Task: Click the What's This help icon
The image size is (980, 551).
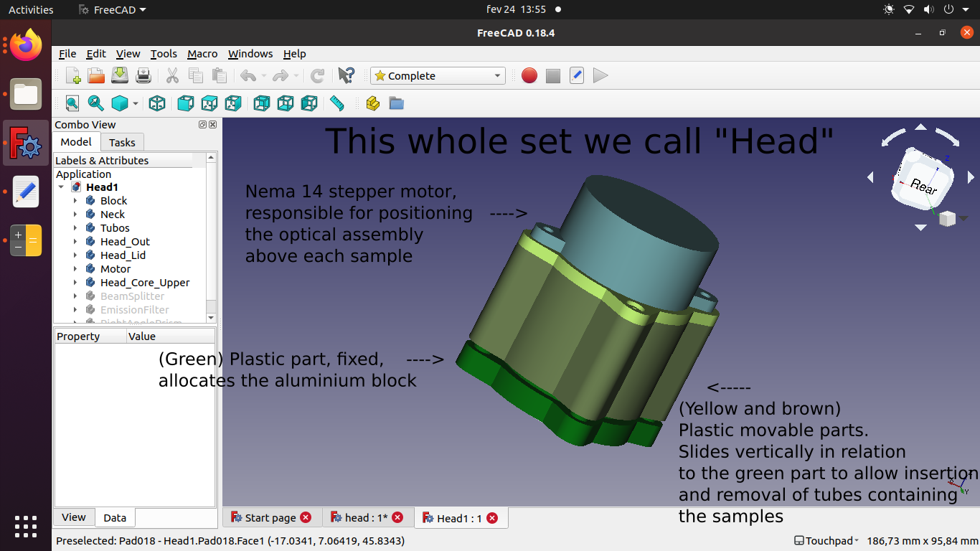Action: coord(347,75)
